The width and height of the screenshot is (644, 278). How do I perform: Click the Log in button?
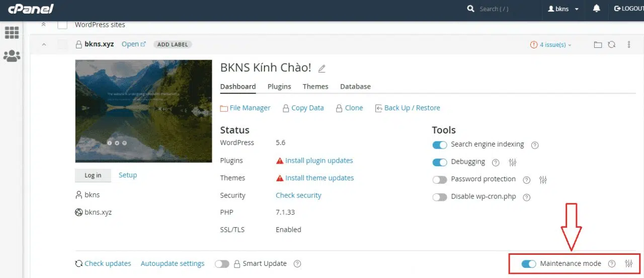pyautogui.click(x=93, y=175)
